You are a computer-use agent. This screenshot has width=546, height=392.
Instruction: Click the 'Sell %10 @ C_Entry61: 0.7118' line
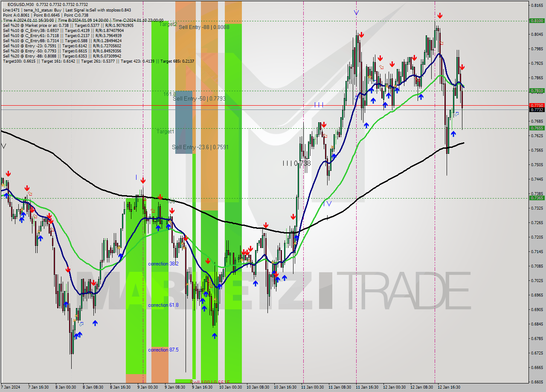coord(63,35)
